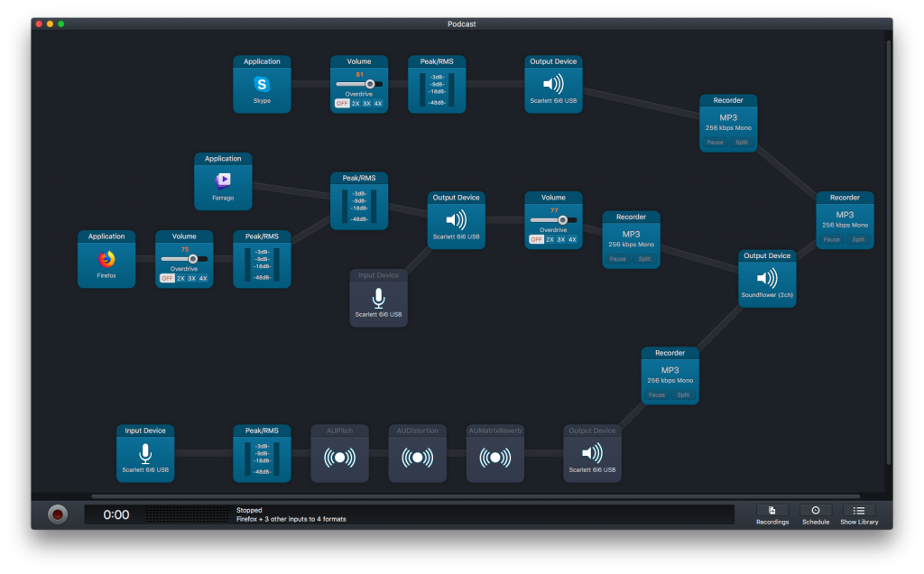Set overdrive OFF in the Volume 77 block
Viewport: 924px width, 574px height.
click(x=536, y=240)
